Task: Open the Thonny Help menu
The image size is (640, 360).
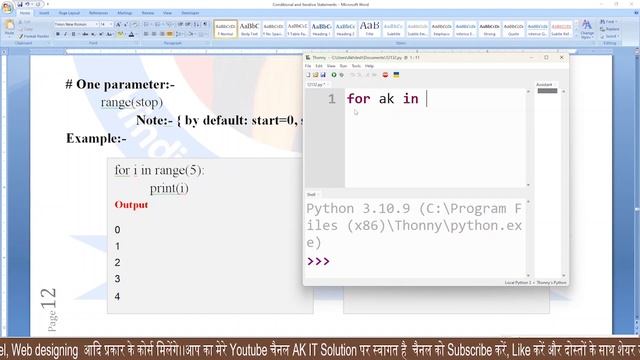Action: (x=369, y=66)
